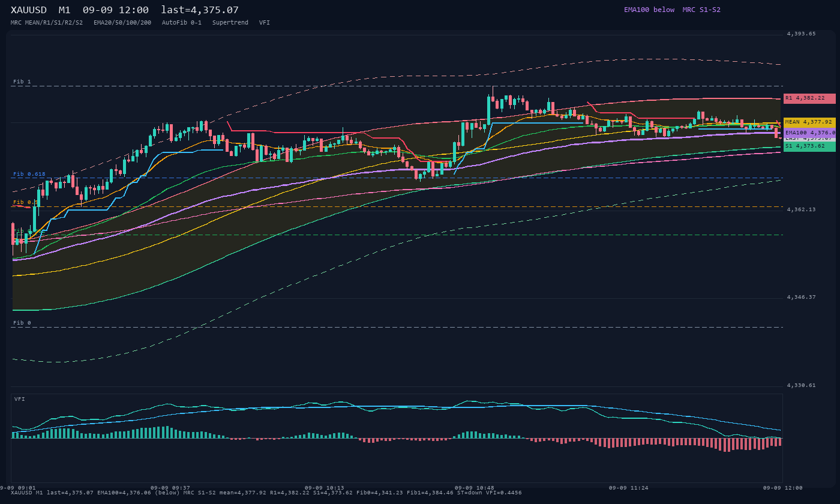Click the "MRC S1-S2" header status text
The width and height of the screenshot is (840, 504).
(701, 10)
